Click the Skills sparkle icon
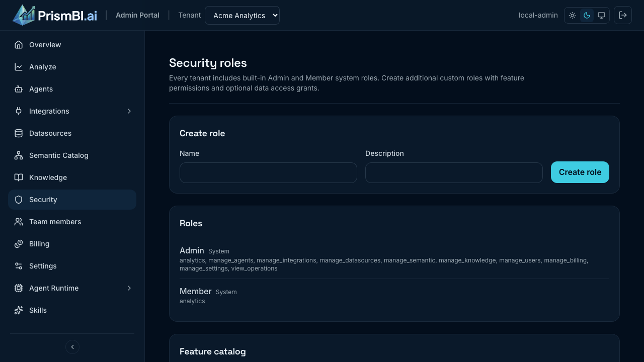Viewport: 644px width, 362px height. (19, 310)
